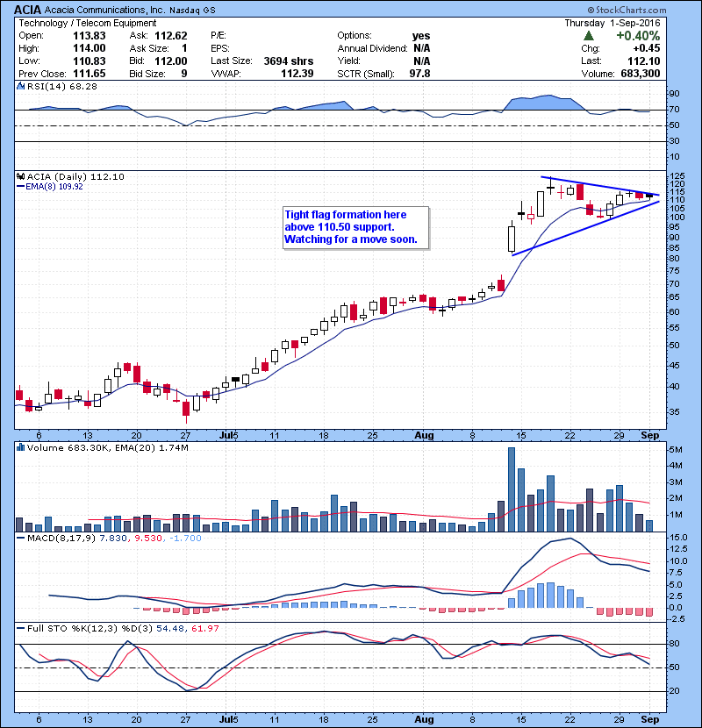Click the MACD histogram value -1.700

pos(185,539)
